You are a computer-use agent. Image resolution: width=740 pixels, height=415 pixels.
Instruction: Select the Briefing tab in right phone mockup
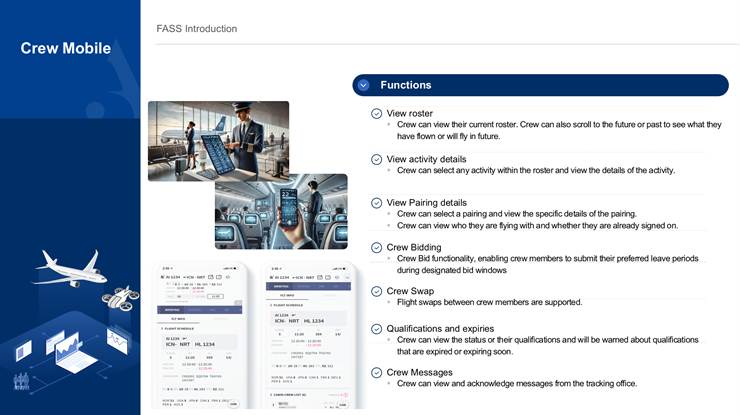[281, 285]
